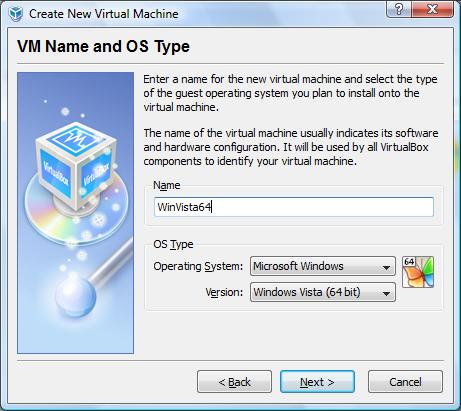461x411 pixels.
Task: Click the Windows Vista 64-bit OS icon
Action: click(418, 272)
